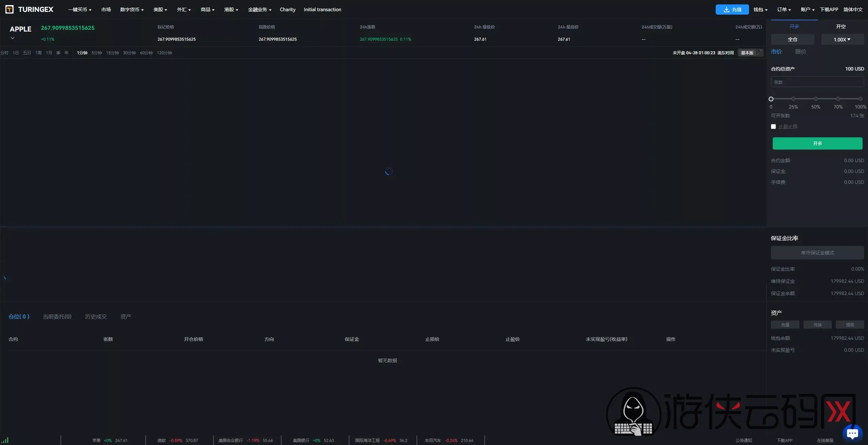Click the 全仓 cross margin button
This screenshot has width=868, height=445.
point(793,39)
